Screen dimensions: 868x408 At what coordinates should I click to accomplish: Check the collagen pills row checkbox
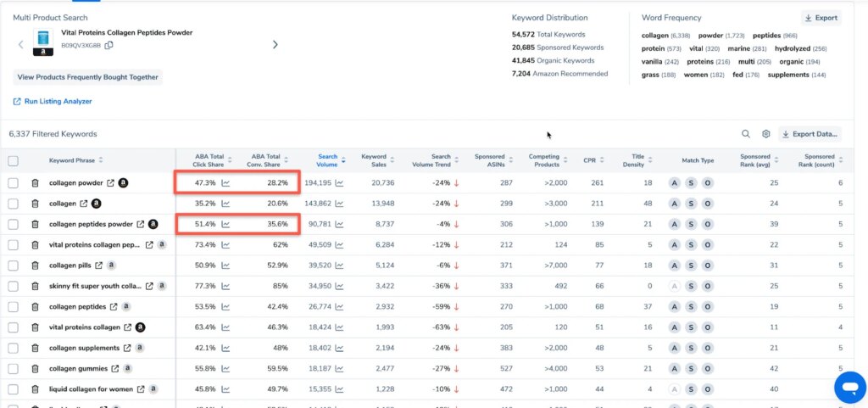pyautogui.click(x=14, y=265)
